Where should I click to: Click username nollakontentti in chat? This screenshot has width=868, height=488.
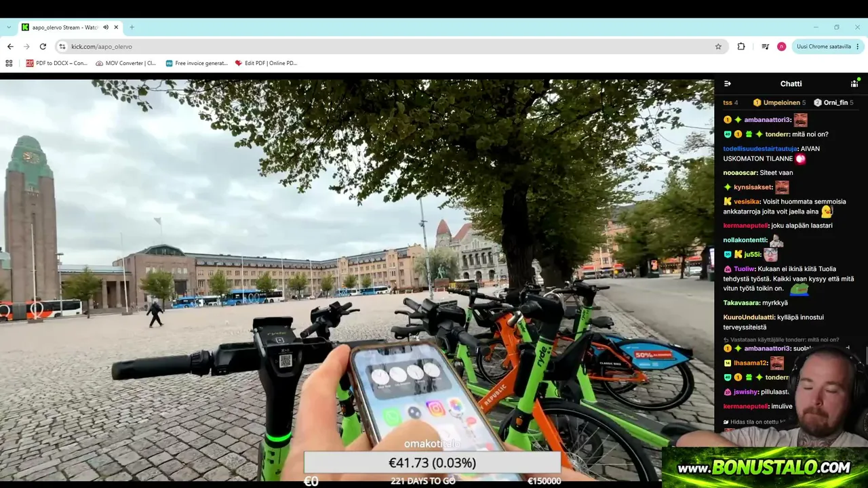click(x=745, y=240)
